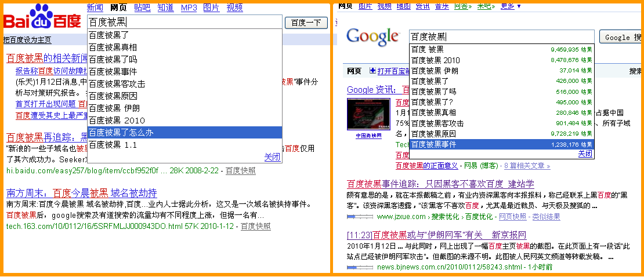644x277 pixels.
Task: Open Google 音乐 navigation link
Action: click(x=442, y=6)
